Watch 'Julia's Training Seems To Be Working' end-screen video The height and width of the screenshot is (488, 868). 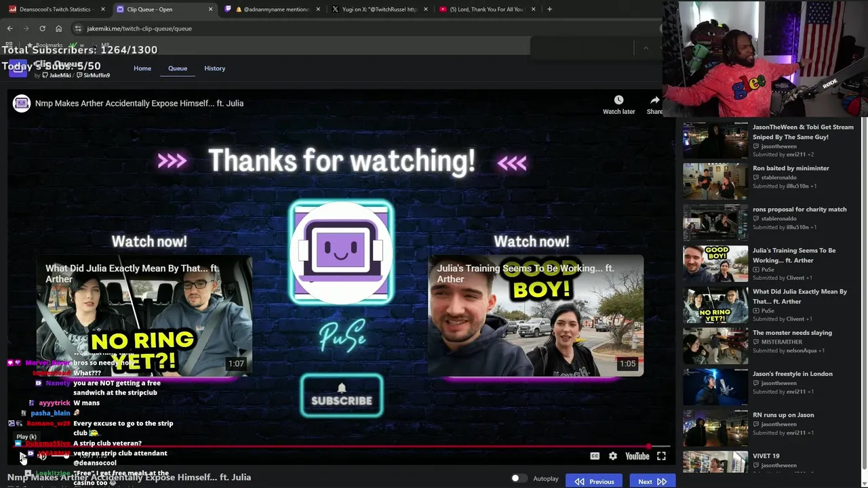pos(535,316)
